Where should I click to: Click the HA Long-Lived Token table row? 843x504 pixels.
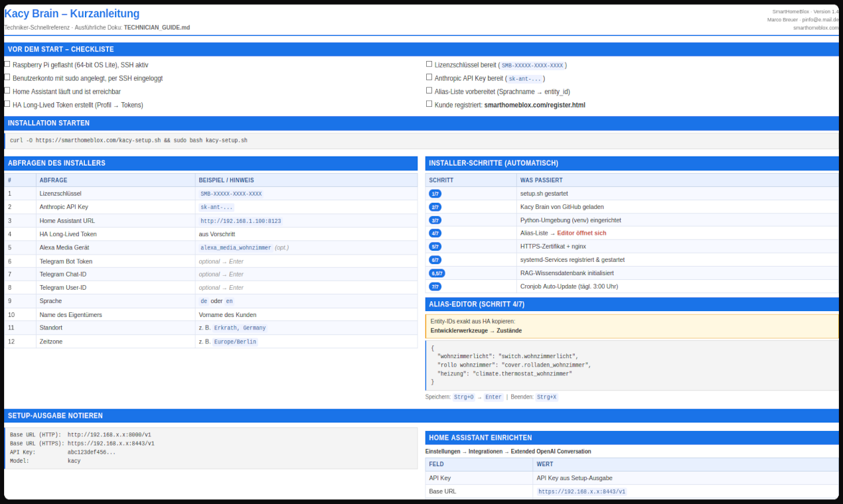(210, 234)
